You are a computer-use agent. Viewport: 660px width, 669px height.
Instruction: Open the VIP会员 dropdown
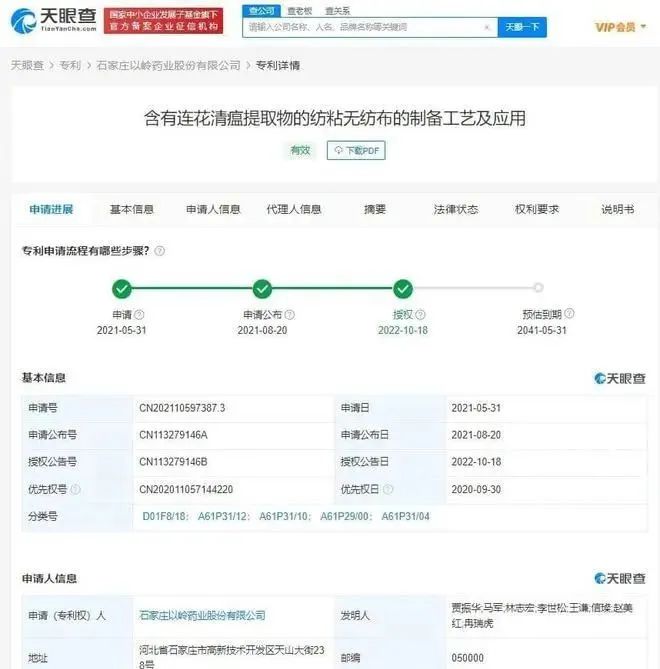(x=620, y=27)
